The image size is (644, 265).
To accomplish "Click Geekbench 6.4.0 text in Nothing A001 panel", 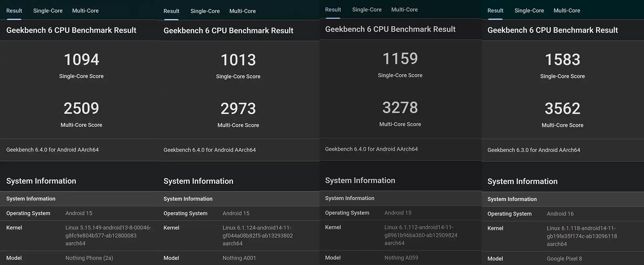I will click(x=210, y=150).
